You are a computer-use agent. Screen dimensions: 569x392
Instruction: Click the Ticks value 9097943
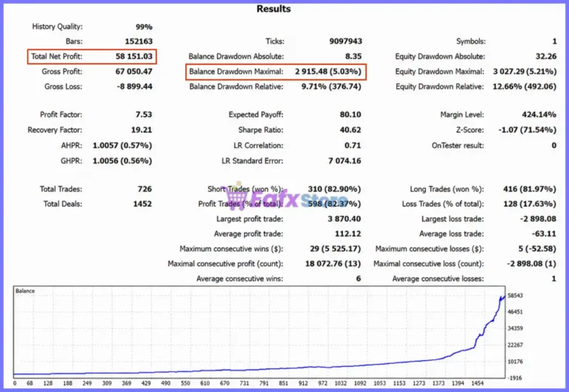pos(345,41)
